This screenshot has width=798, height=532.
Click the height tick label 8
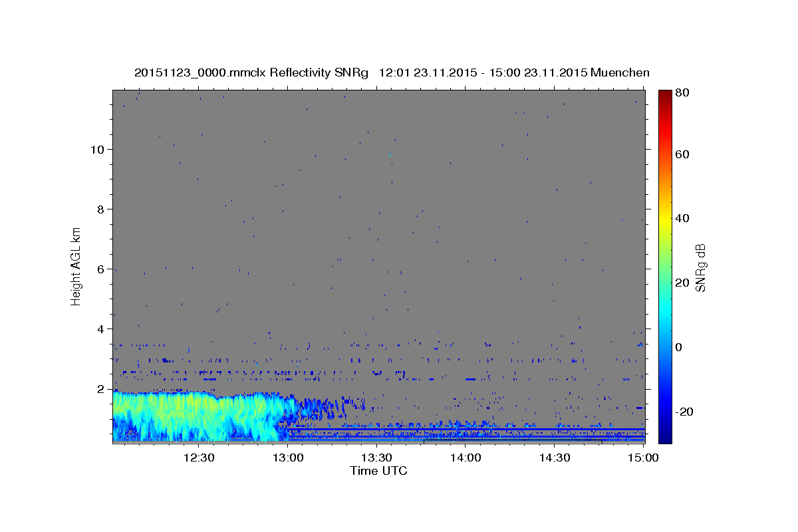[100, 209]
